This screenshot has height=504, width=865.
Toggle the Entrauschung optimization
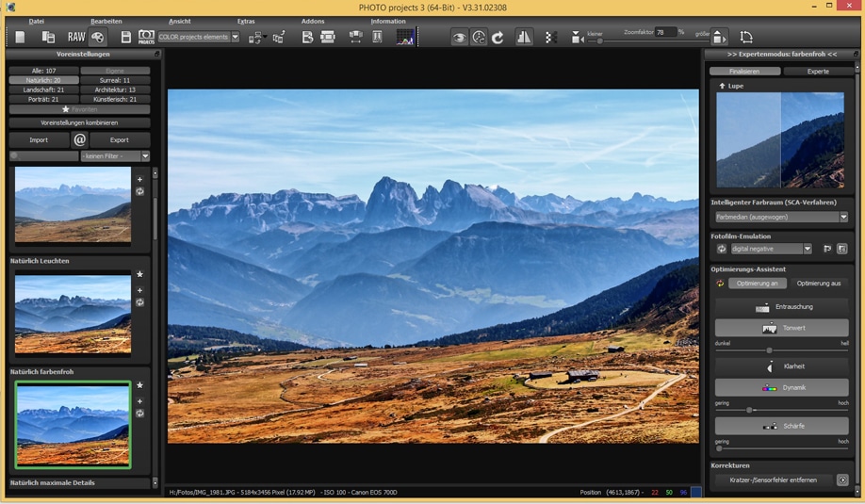[781, 307]
